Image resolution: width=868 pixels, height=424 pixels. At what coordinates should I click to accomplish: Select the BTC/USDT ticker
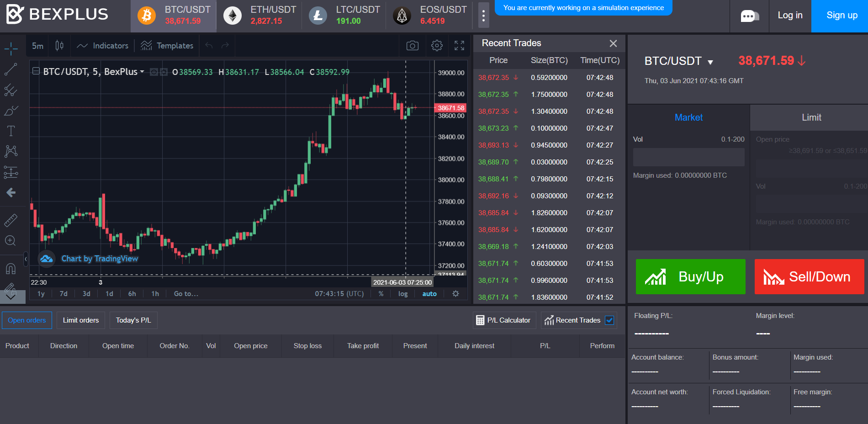tap(174, 16)
